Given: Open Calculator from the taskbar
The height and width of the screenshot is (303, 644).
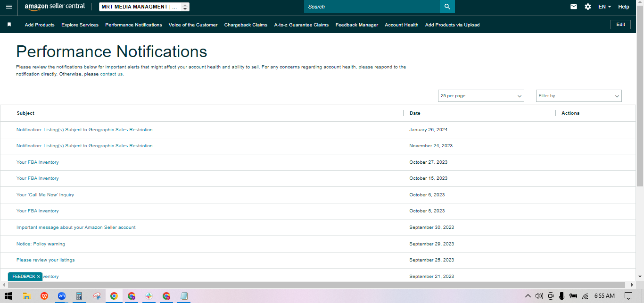Looking at the screenshot, I should pyautogui.click(x=79, y=296).
